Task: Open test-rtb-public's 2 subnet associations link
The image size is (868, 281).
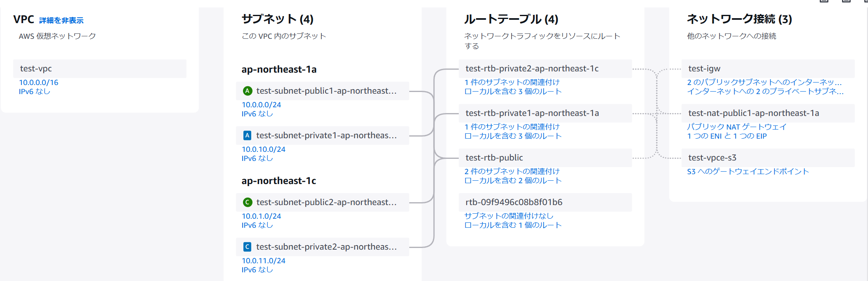Action: pyautogui.click(x=512, y=171)
